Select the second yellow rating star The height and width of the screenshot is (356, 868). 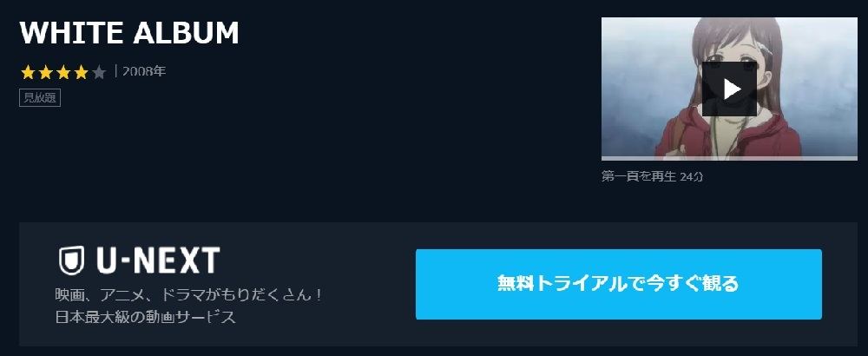point(45,72)
